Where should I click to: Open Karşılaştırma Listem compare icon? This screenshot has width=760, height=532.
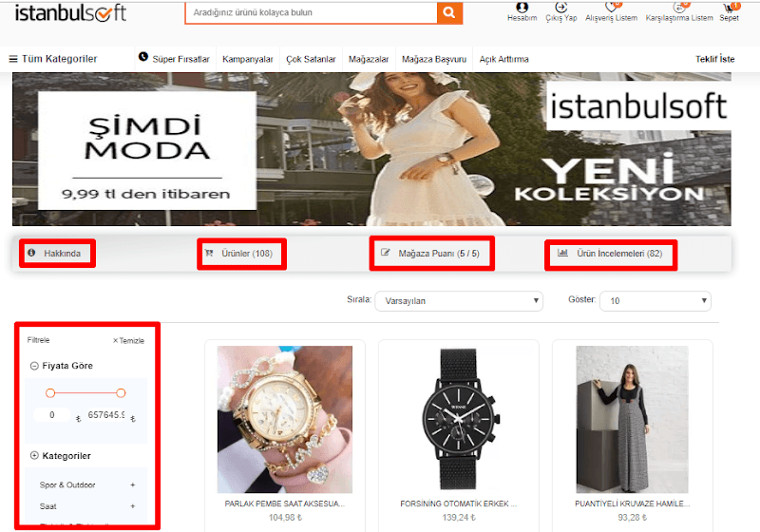click(679, 7)
